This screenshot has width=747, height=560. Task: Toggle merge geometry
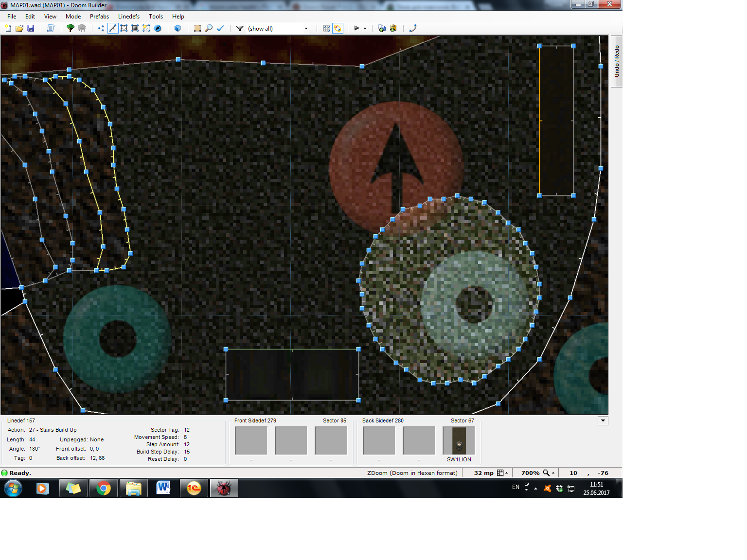pos(338,28)
